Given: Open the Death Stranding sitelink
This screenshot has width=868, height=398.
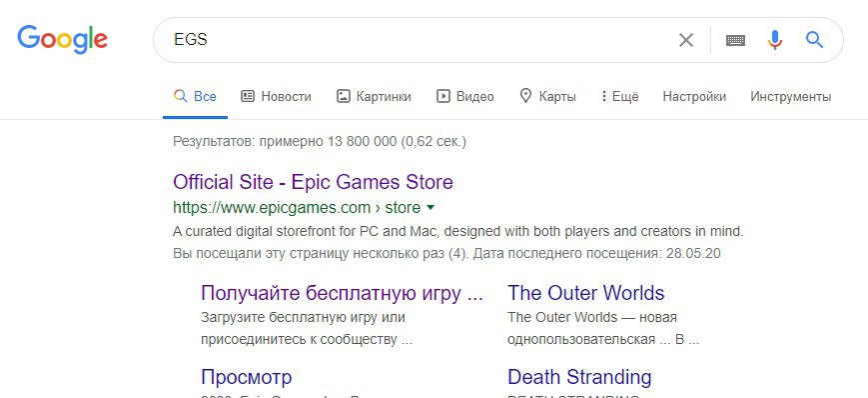Looking at the screenshot, I should [579, 377].
